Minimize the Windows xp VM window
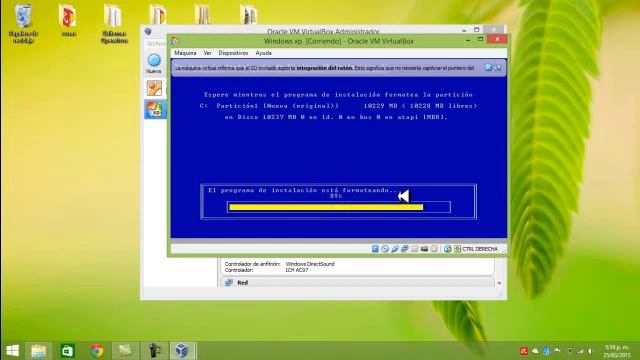 468,40
